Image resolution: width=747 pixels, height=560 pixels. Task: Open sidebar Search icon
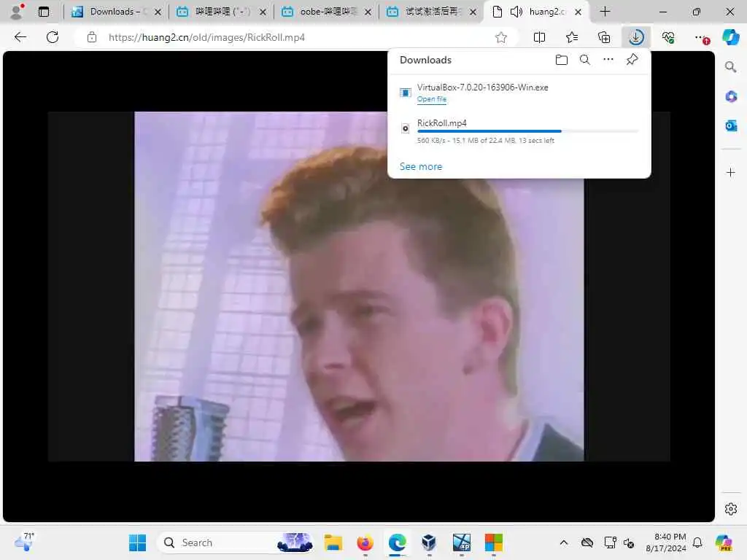click(x=731, y=67)
